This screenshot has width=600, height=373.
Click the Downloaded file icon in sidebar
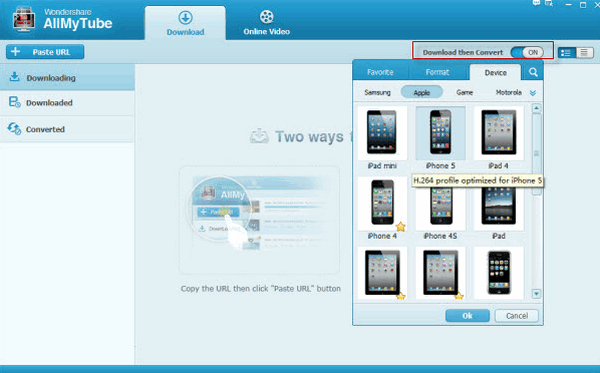point(15,102)
